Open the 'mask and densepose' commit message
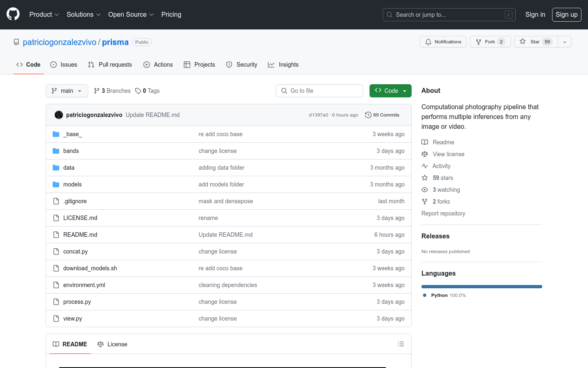Image resolution: width=588 pixels, height=368 pixels. [x=226, y=201]
